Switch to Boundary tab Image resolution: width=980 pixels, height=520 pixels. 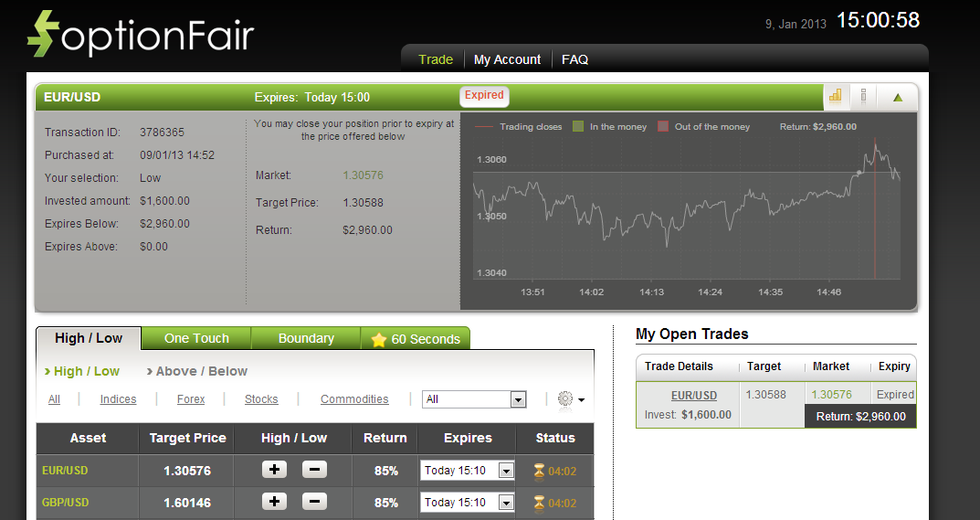click(306, 338)
